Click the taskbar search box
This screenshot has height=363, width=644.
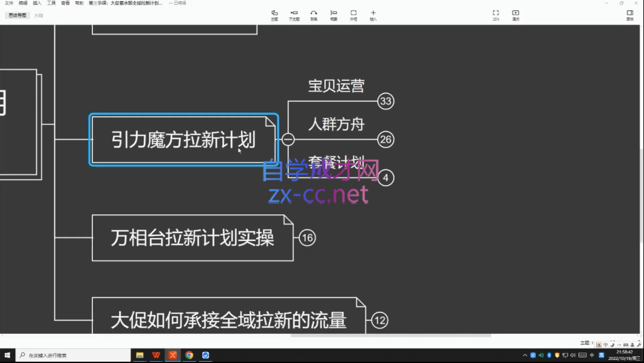click(x=73, y=355)
